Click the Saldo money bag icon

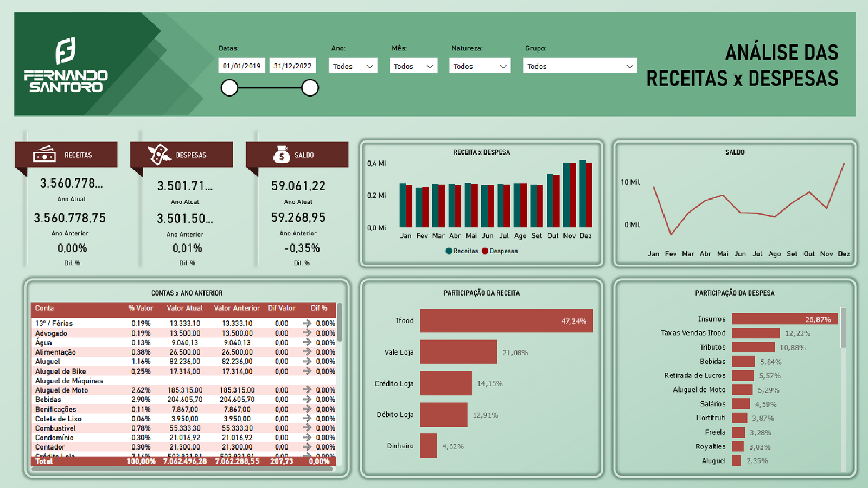(x=281, y=155)
